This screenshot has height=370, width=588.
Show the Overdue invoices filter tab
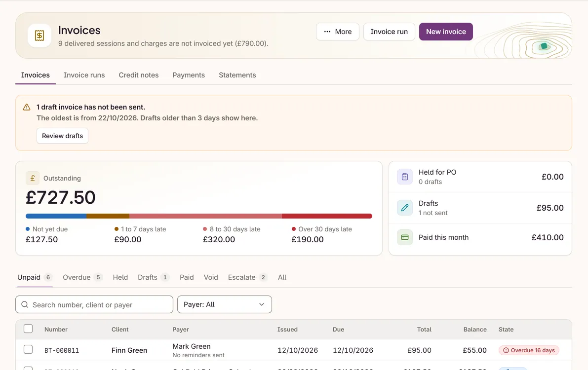(x=82, y=277)
